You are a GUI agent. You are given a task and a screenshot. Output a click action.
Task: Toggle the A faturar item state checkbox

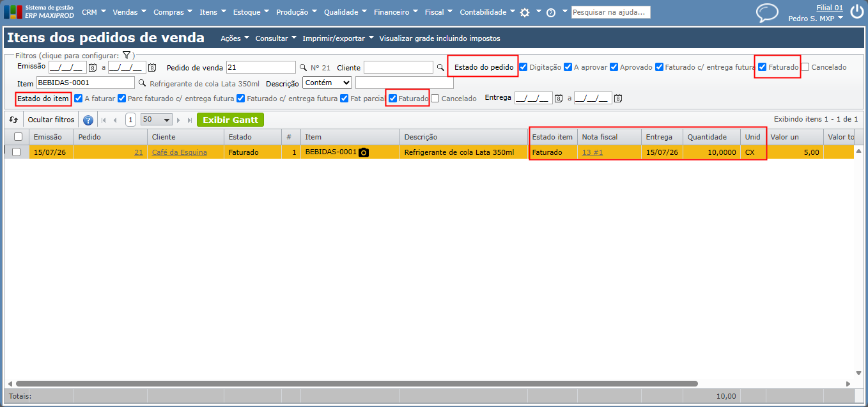pos(79,98)
